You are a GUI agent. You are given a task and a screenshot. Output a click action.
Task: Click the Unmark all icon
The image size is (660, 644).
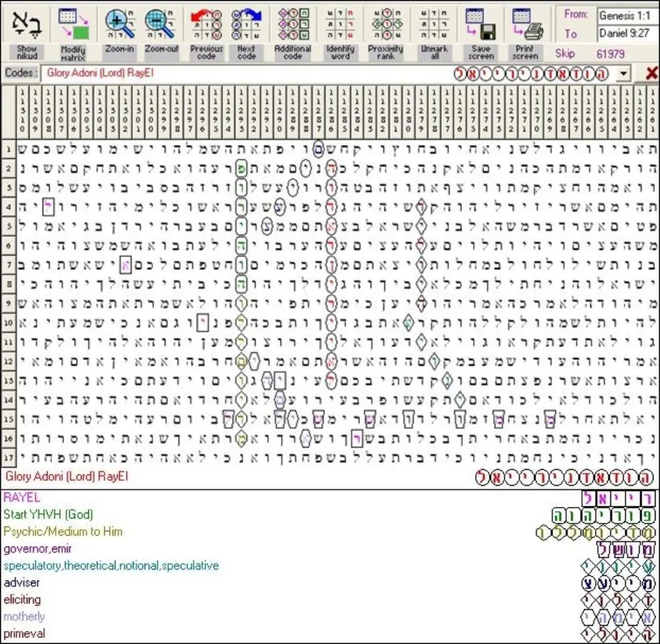[435, 24]
